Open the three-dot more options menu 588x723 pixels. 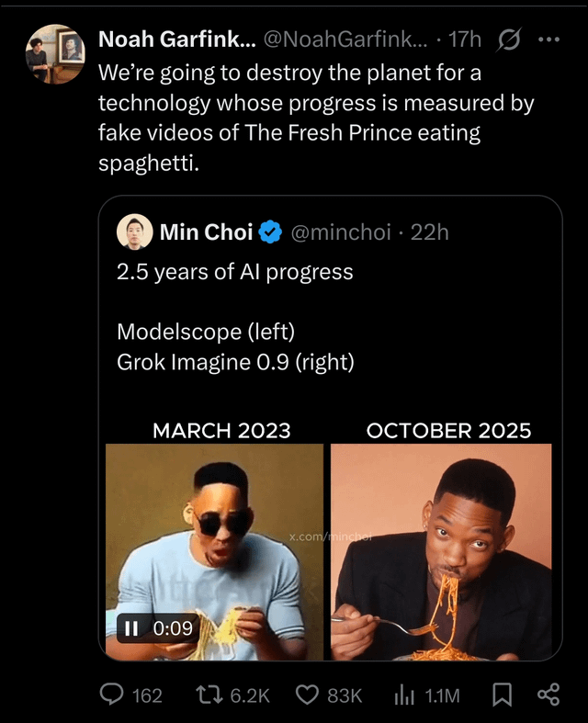(548, 39)
